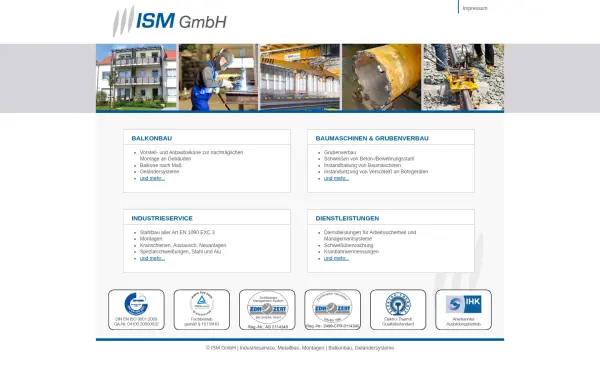Click 'Montagen' list item
The image size is (600, 375).
(x=151, y=239)
